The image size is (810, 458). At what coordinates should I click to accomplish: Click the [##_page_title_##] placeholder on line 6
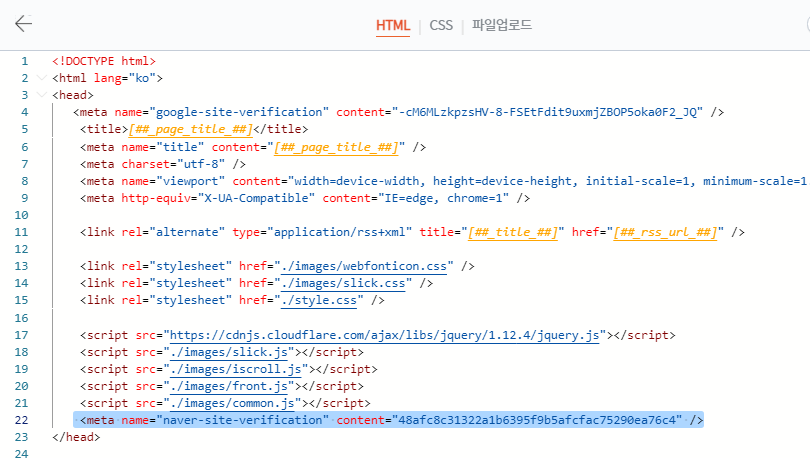(x=336, y=147)
